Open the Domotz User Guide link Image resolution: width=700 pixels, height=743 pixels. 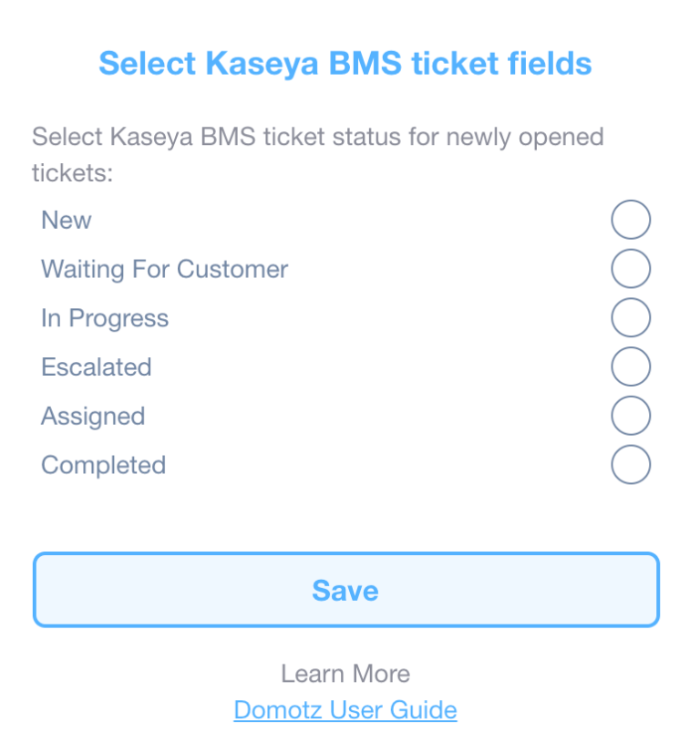[x=345, y=709]
